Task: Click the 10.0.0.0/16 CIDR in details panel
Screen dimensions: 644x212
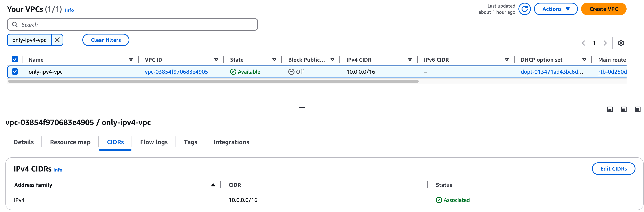Action: [243, 200]
